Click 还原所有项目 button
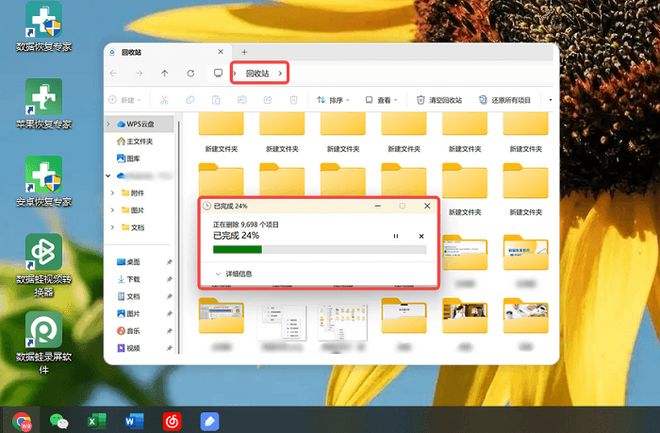Image resolution: width=660 pixels, height=433 pixels. tap(505, 100)
